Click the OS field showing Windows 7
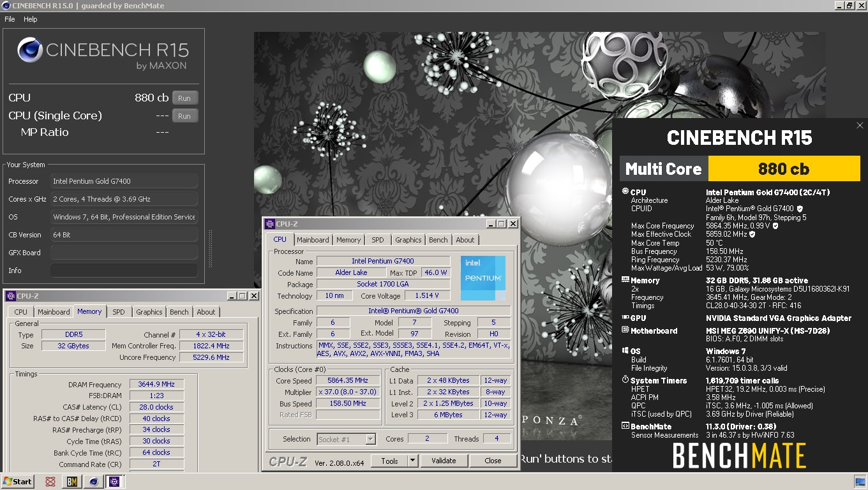Image resolution: width=868 pixels, height=490 pixels. coord(124,217)
